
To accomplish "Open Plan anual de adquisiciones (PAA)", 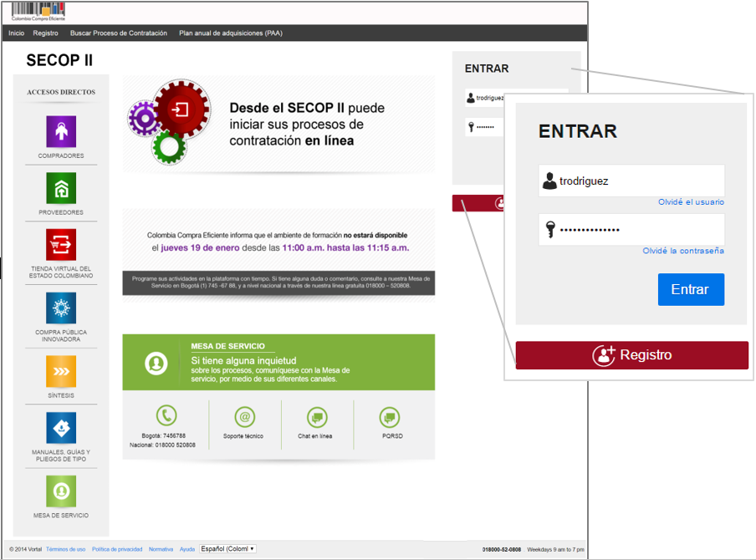I will pos(231,33).
